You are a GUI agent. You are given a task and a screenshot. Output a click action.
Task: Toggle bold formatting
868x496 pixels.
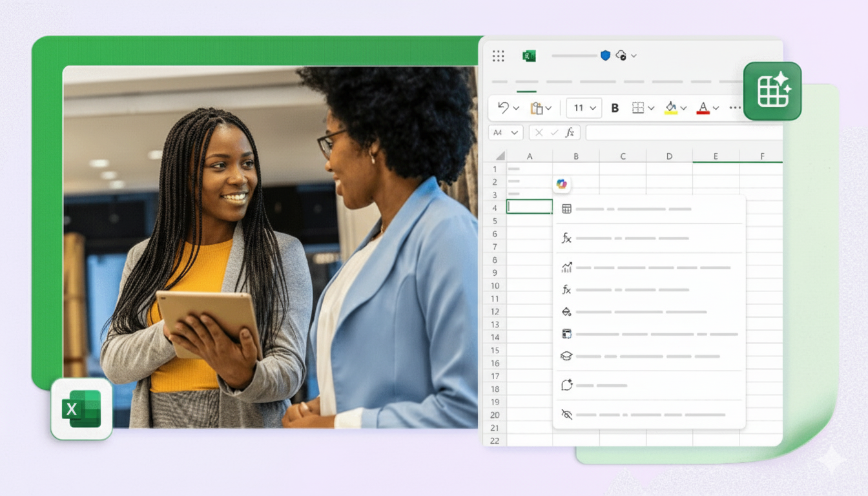[x=615, y=108]
